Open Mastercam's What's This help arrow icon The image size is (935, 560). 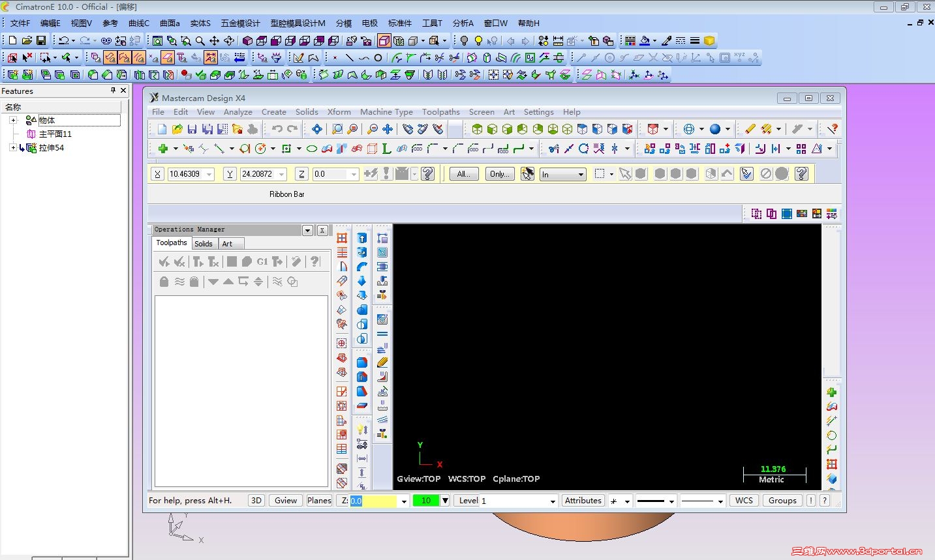832,129
